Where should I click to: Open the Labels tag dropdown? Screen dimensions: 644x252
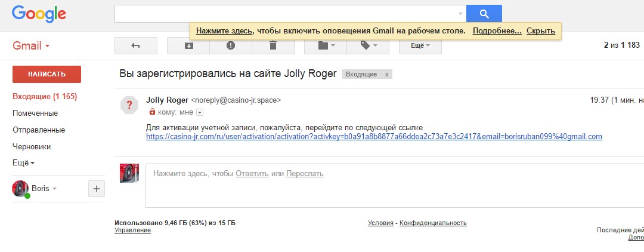point(368,45)
